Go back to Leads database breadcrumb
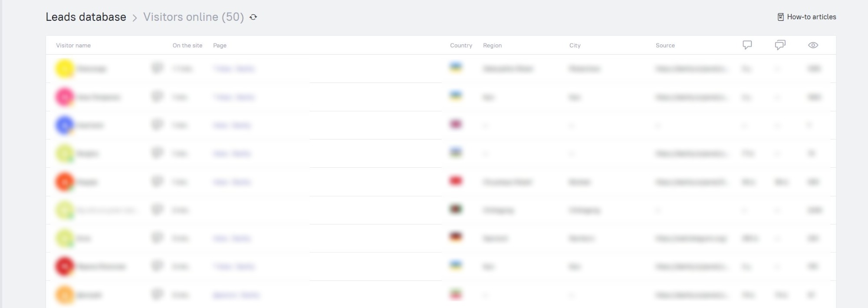The width and height of the screenshot is (868, 308). [x=86, y=17]
